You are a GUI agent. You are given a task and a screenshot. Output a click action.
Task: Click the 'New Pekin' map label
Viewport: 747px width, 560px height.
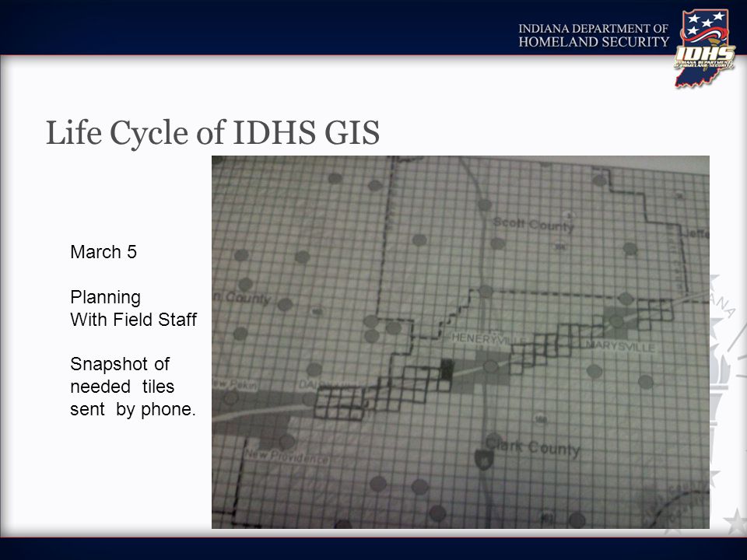[235, 384]
